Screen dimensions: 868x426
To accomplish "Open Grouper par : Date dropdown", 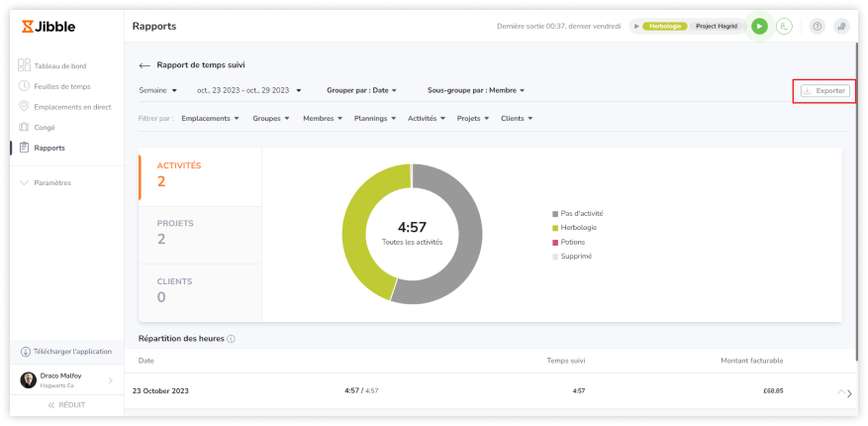I will pos(361,90).
